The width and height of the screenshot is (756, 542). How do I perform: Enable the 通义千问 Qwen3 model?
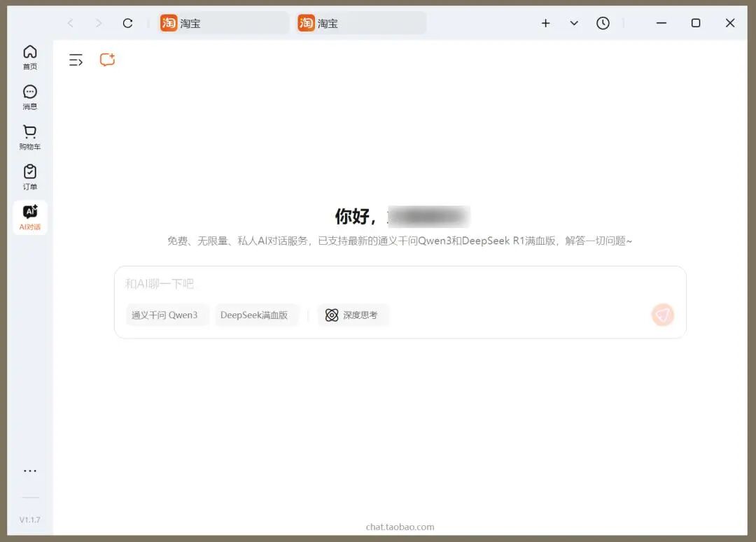(x=167, y=315)
